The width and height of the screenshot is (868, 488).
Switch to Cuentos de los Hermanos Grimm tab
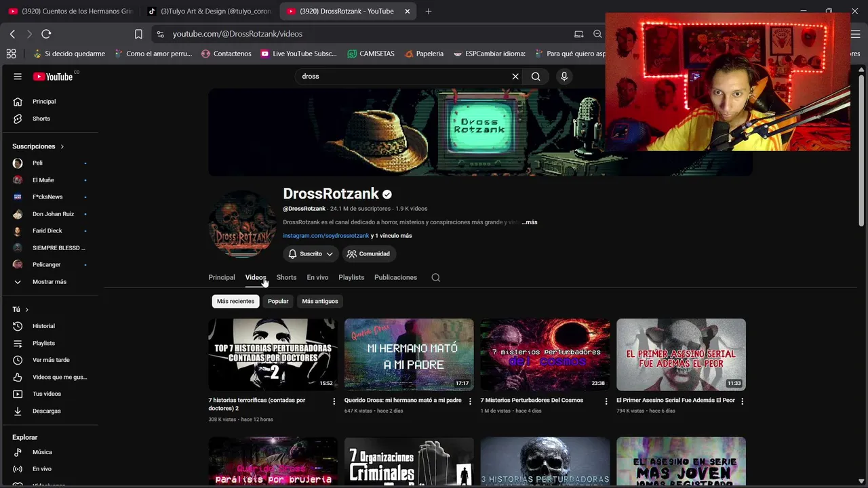pyautogui.click(x=71, y=12)
